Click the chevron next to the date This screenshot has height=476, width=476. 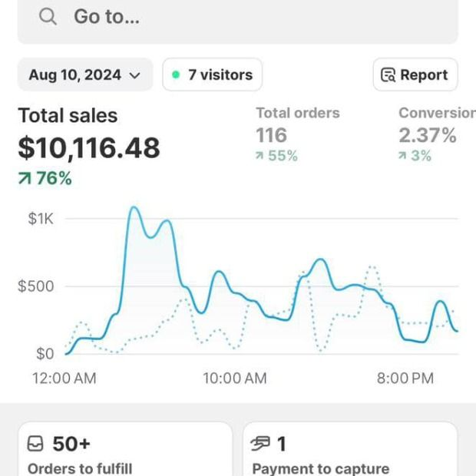click(x=135, y=75)
